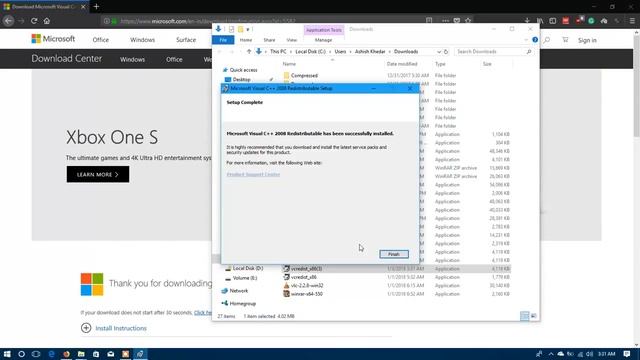
Task: Click Ashish Khedar in the breadcrumb
Action: 370,52
